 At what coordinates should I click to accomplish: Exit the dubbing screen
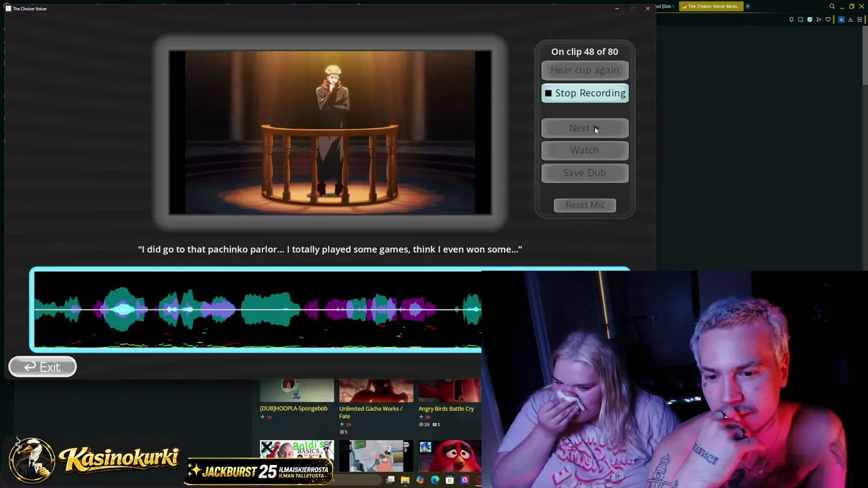(x=43, y=367)
